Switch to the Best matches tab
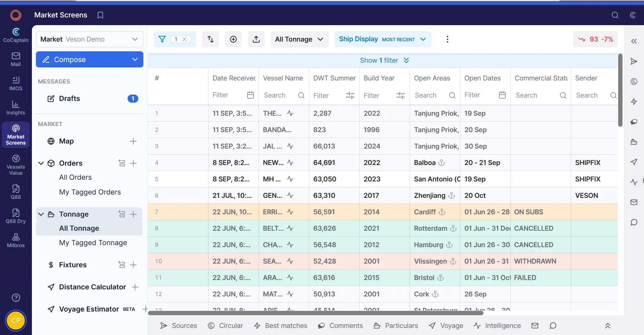The height and width of the screenshot is (335, 644). click(x=281, y=326)
